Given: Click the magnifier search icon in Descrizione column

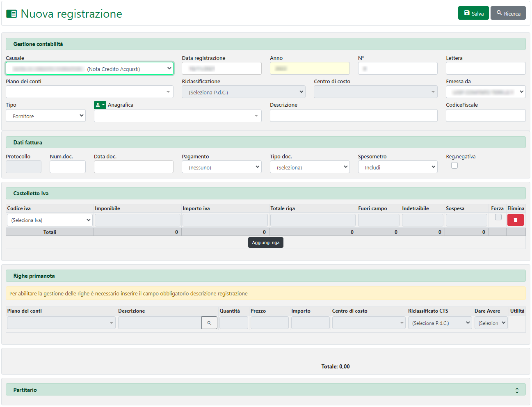Looking at the screenshot, I should tap(209, 323).
